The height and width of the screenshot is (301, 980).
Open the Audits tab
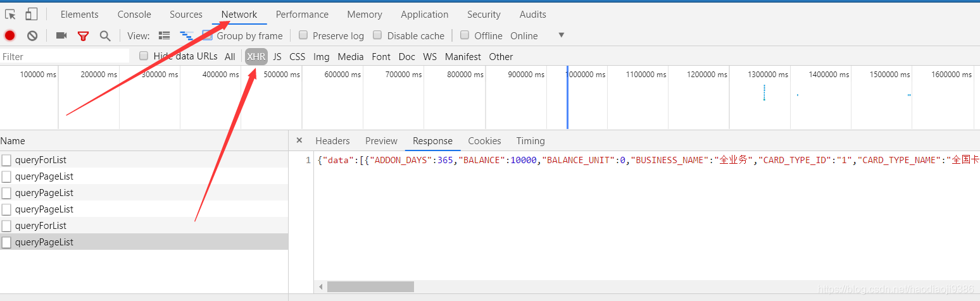(x=533, y=14)
